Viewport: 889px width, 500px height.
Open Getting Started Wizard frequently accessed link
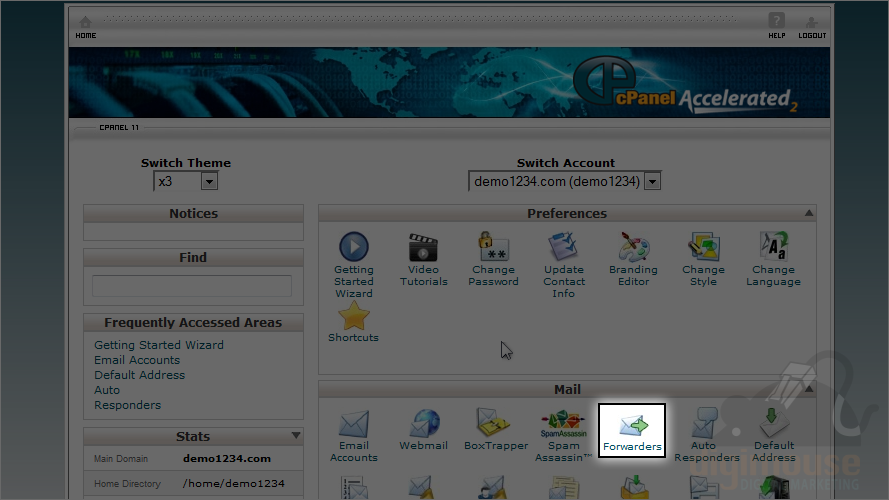pos(159,345)
